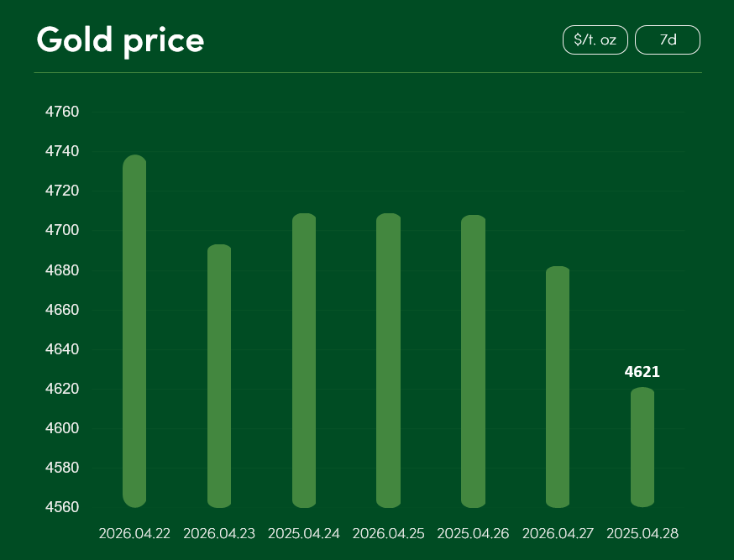Select the 2025.04.24 axis label
The height and width of the screenshot is (560, 734).
pyautogui.click(x=304, y=534)
